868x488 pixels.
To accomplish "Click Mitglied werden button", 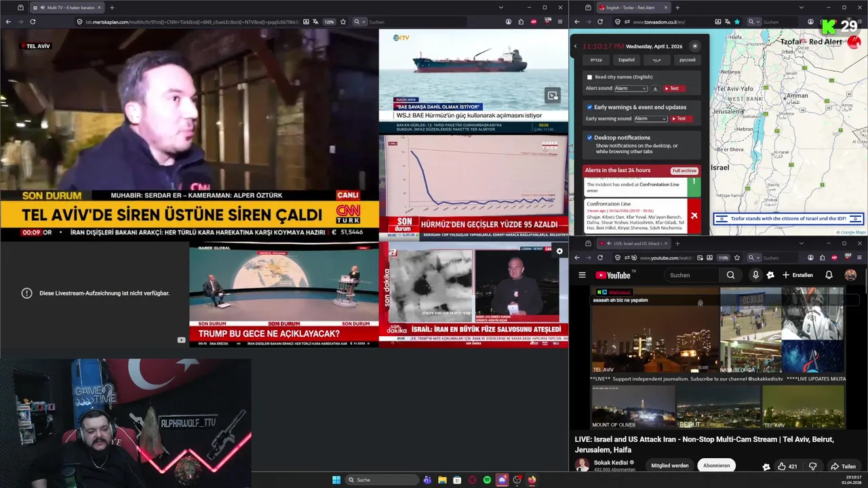I will 669,466.
